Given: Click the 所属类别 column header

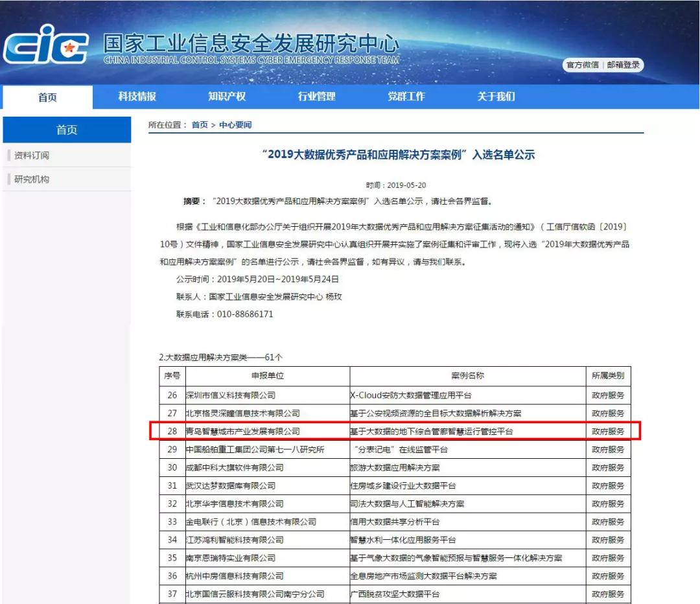Looking at the screenshot, I should point(608,376).
